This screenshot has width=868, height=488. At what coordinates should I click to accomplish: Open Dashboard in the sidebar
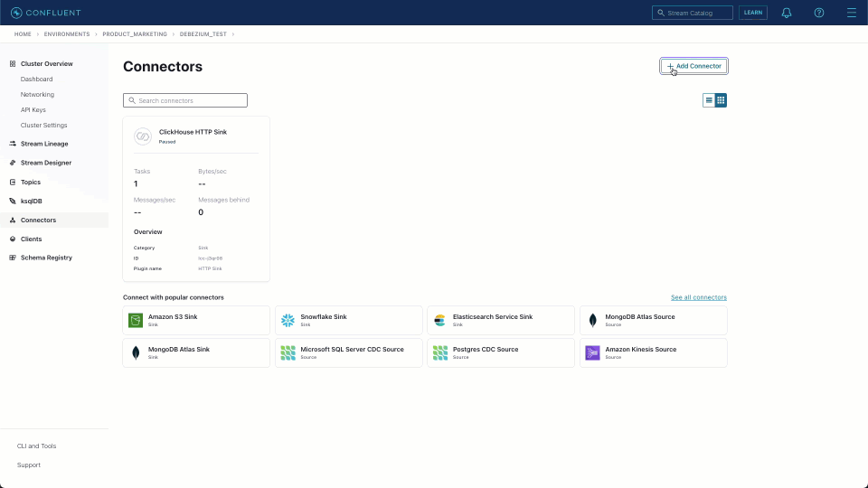point(36,80)
